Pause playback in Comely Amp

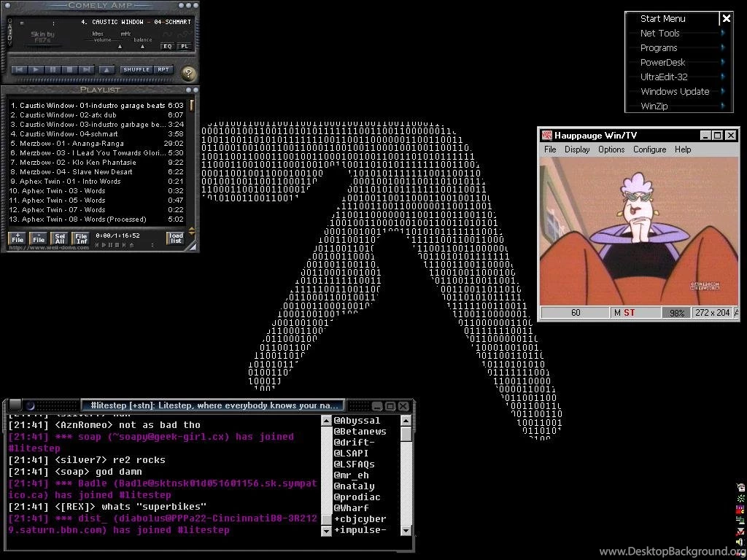[x=52, y=70]
